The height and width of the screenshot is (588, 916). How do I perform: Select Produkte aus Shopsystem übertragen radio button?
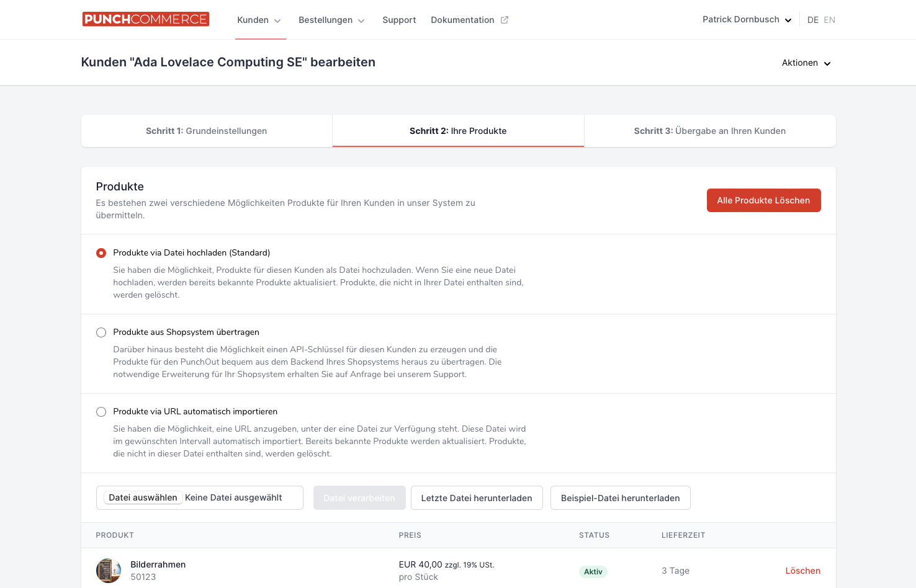[101, 332]
